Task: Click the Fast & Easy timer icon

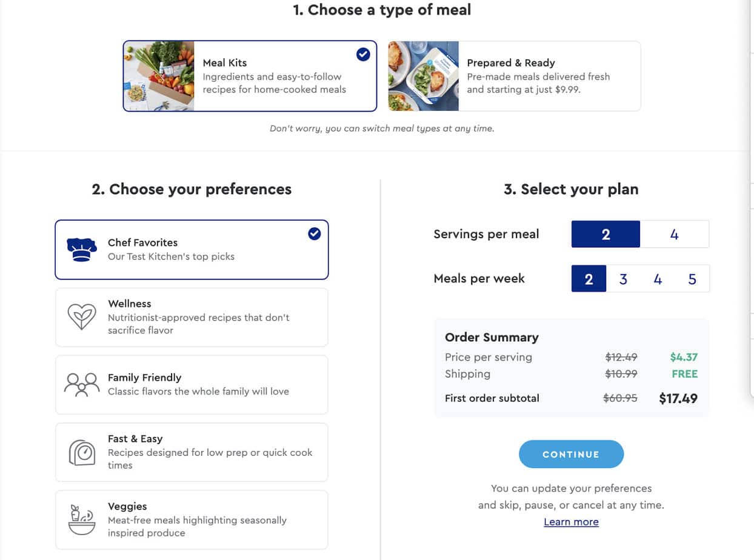Action: [82, 452]
